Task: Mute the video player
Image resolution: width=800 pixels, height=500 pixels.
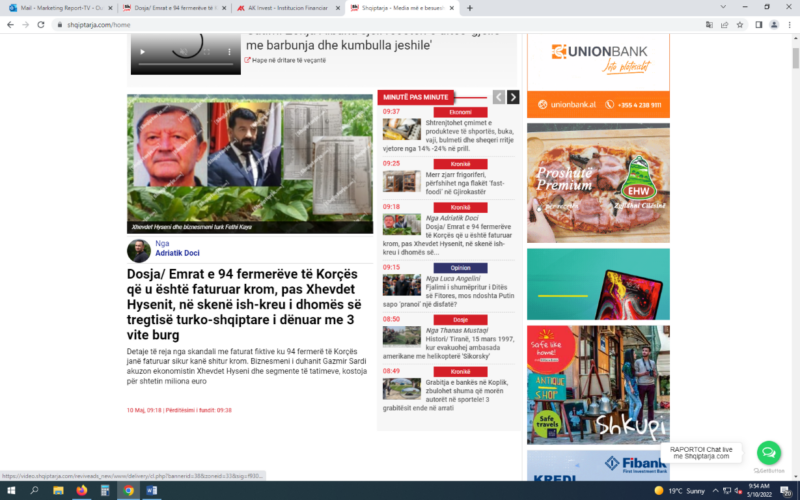Action: (x=184, y=52)
